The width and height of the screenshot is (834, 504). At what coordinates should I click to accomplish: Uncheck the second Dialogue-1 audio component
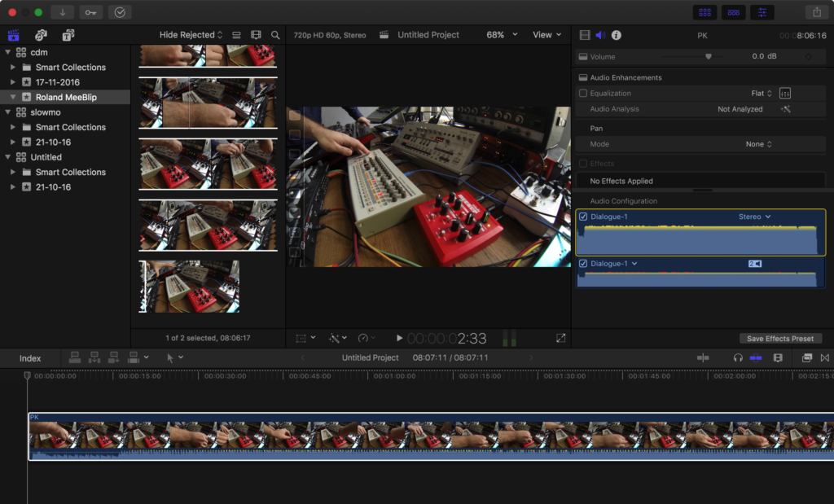pos(582,264)
